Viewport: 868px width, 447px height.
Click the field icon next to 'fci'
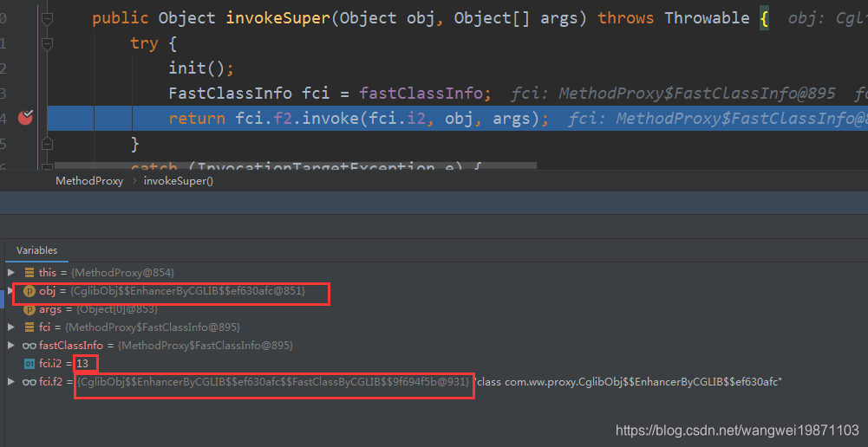pos(29,327)
